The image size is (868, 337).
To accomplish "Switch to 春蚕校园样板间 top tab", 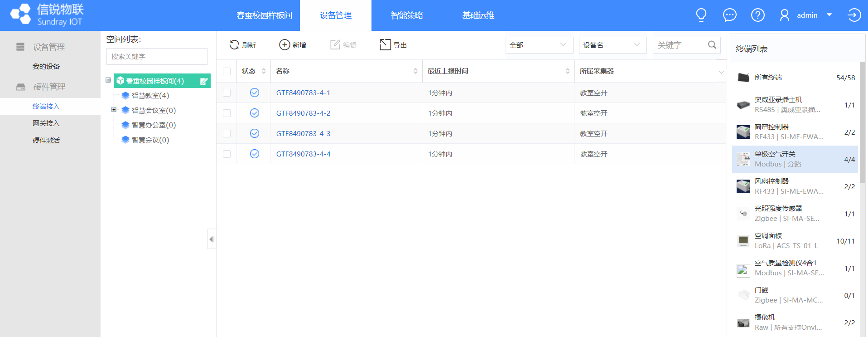I will point(264,15).
